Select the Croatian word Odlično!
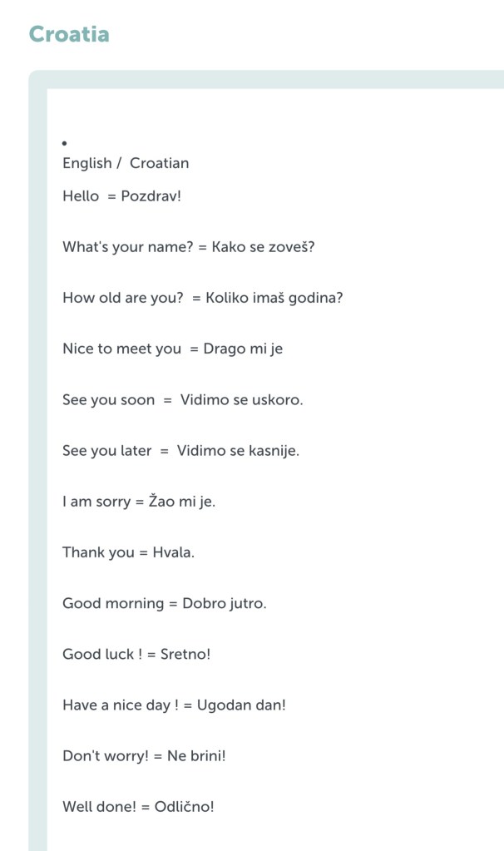 point(184,806)
